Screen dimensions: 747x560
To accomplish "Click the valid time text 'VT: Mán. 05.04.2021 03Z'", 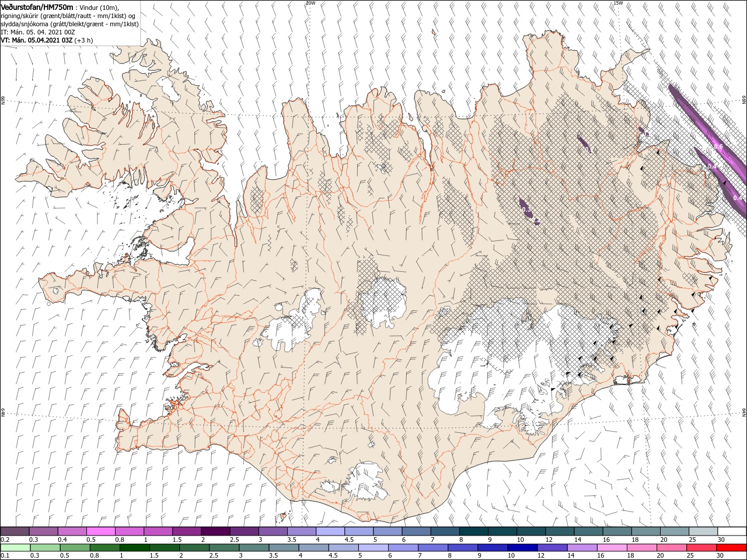I will tap(36, 40).
